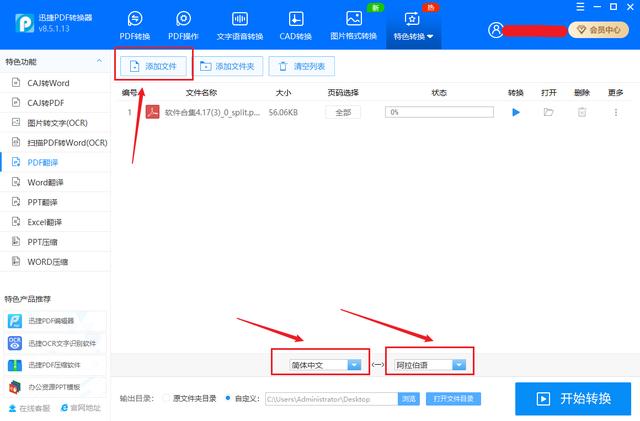The width and height of the screenshot is (640, 421).
Task: Click the user account avatar icon
Action: pos(496,30)
